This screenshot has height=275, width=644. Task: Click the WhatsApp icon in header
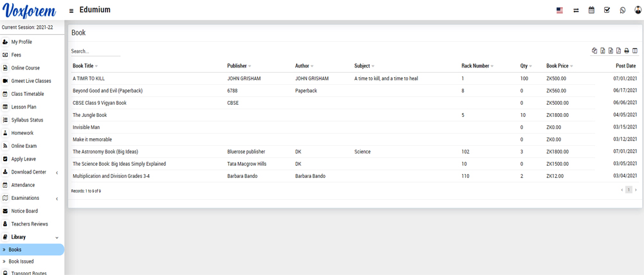click(623, 10)
